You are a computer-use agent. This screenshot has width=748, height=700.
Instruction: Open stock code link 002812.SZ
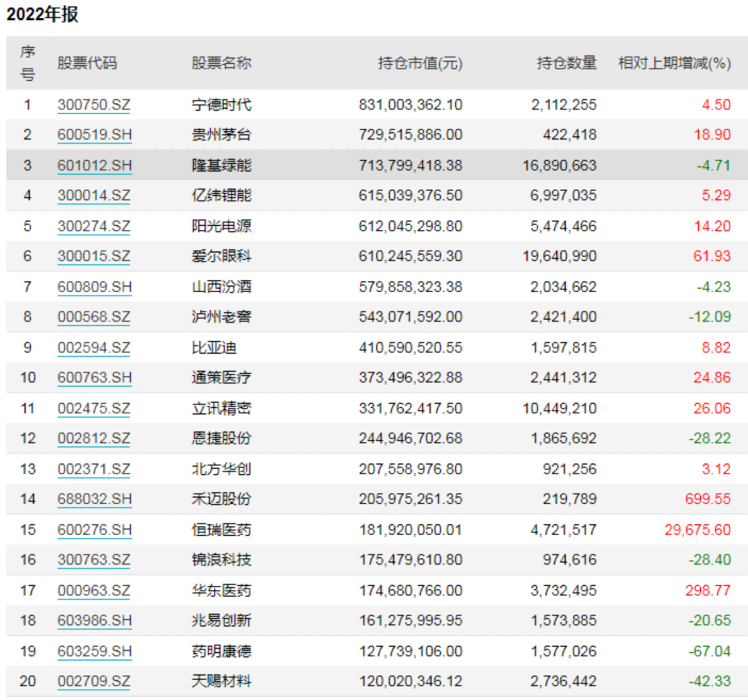click(x=94, y=438)
